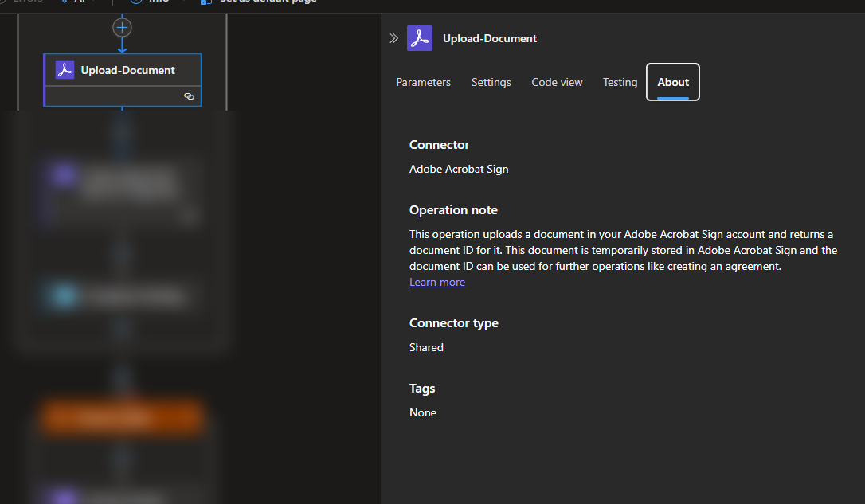This screenshot has width=865, height=504.
Task: Click the Adobe Acrobat icon in panel header
Action: [x=420, y=38]
